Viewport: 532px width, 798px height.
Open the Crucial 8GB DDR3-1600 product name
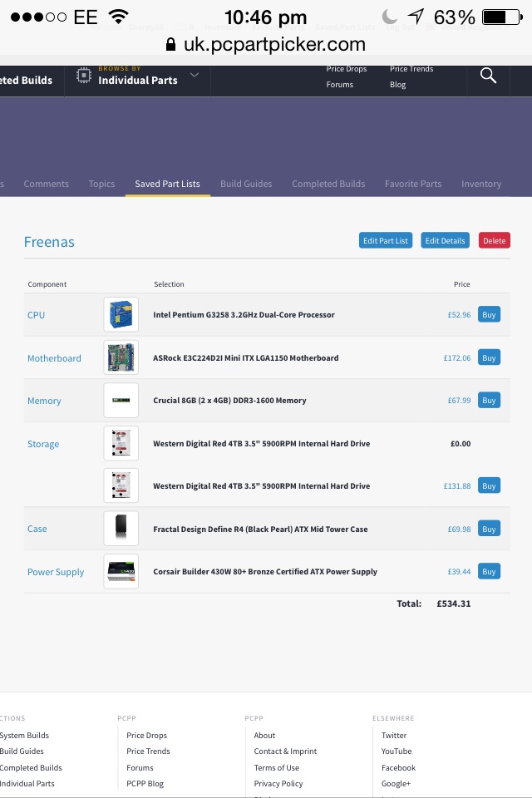(229, 401)
